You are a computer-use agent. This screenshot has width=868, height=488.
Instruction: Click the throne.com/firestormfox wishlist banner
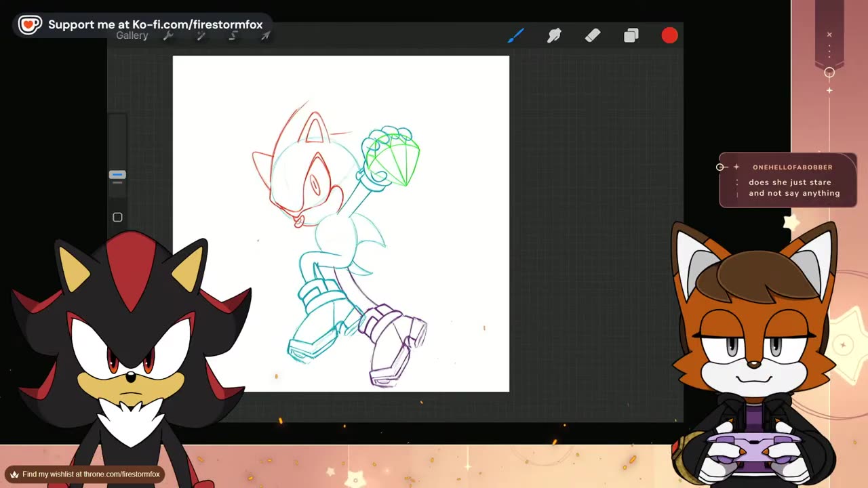click(x=85, y=474)
